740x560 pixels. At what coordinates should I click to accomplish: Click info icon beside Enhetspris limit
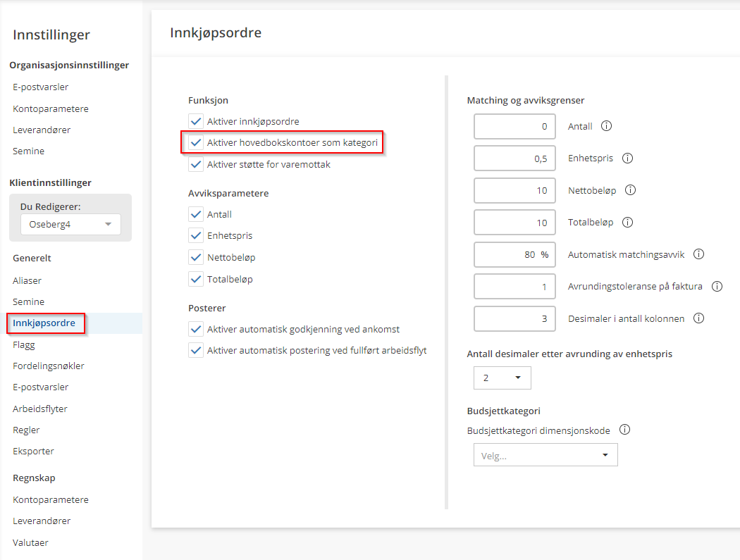tap(627, 158)
